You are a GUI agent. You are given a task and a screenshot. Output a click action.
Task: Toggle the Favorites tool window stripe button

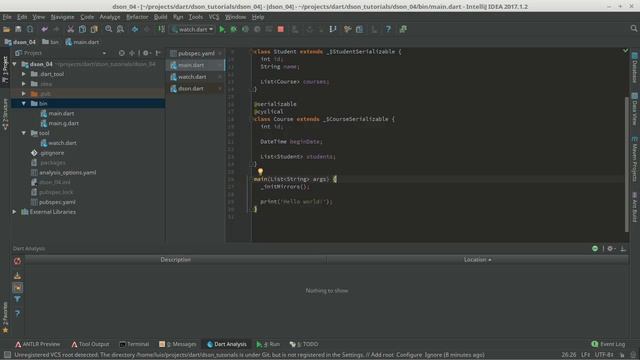click(x=5, y=318)
